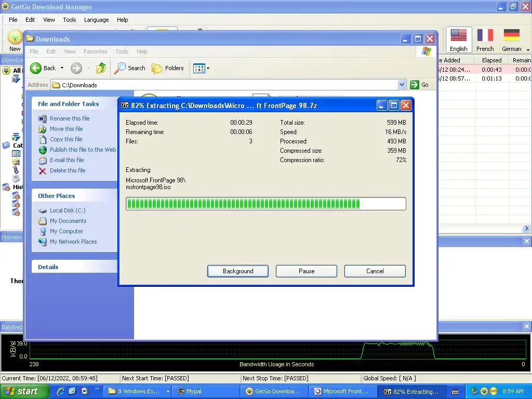Open Tools menu in Downloads window
The height and width of the screenshot is (399, 532).
[122, 51]
